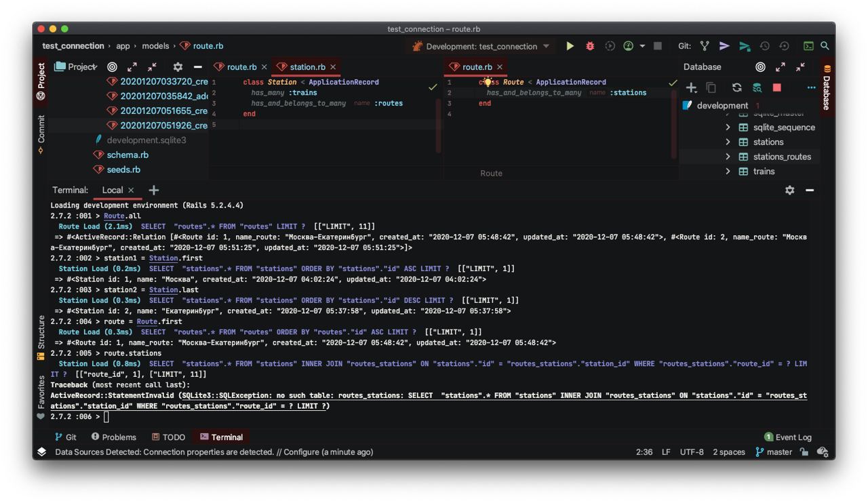Screen dimensions: 868x503
Task: Expand the trains table node
Action: pos(728,172)
